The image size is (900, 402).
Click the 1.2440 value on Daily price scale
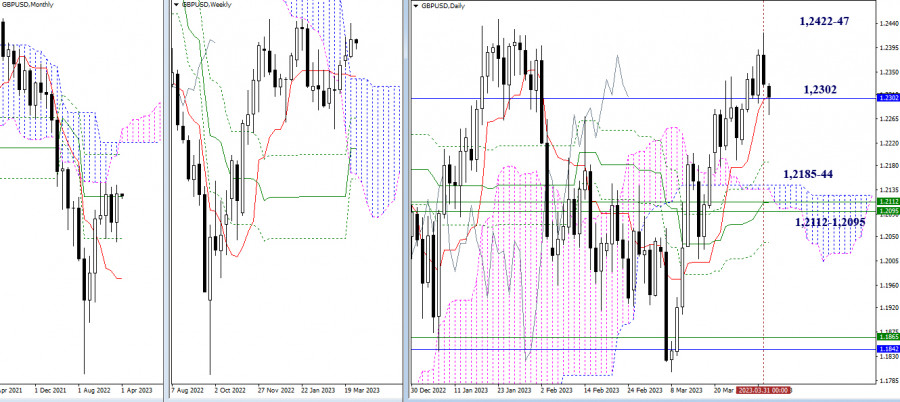pyautogui.click(x=887, y=24)
